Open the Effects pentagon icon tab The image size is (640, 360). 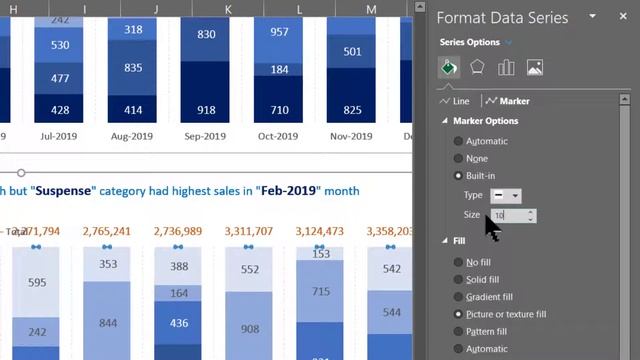[477, 67]
